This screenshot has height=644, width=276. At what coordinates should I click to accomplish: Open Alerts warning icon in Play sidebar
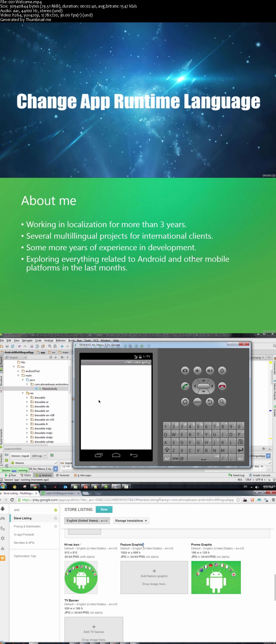(3, 548)
